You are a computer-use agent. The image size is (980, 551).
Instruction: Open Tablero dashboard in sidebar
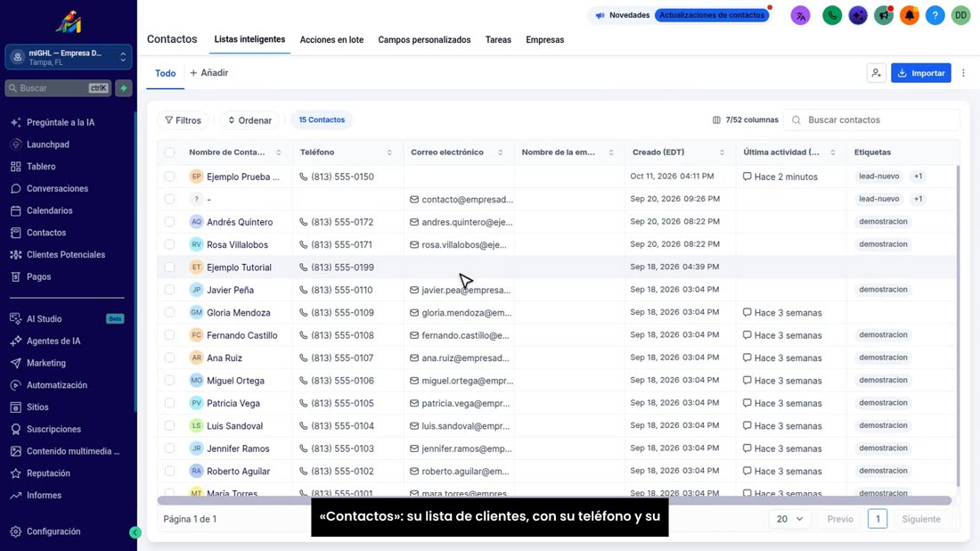(x=41, y=167)
